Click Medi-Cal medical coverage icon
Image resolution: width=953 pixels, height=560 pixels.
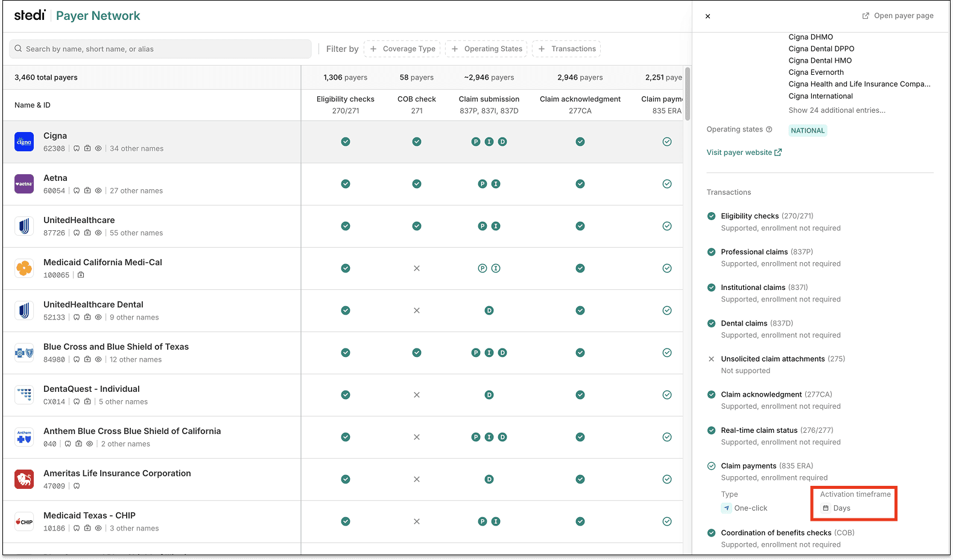pos(81,275)
